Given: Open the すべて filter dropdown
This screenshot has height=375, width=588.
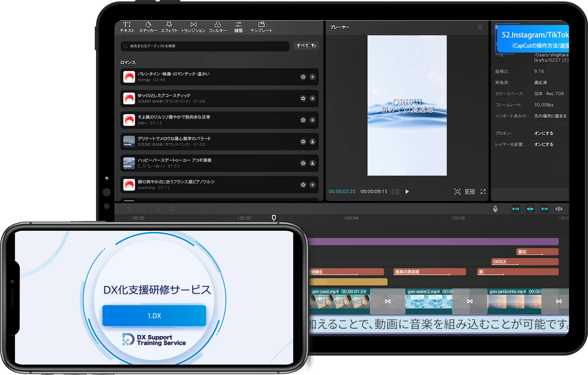Looking at the screenshot, I should [306, 46].
